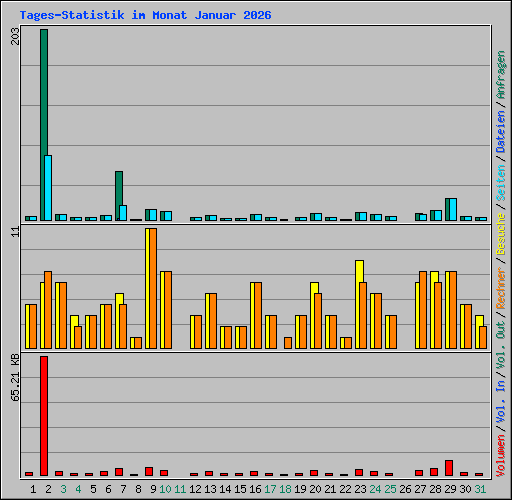The width and height of the screenshot is (512, 500).
Task: Click day label '8' on x-axis
Action: 138,489
